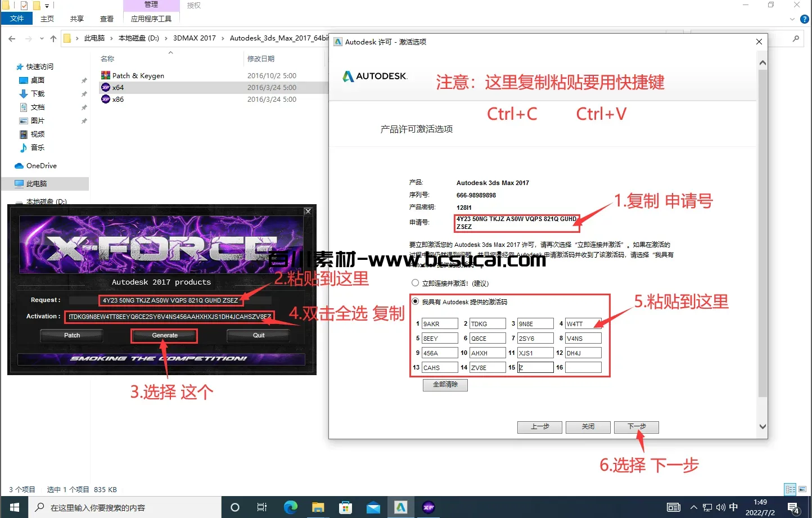Open the 应用程序工具 Application Tools tab
This screenshot has height=518, width=812.
coord(151,19)
